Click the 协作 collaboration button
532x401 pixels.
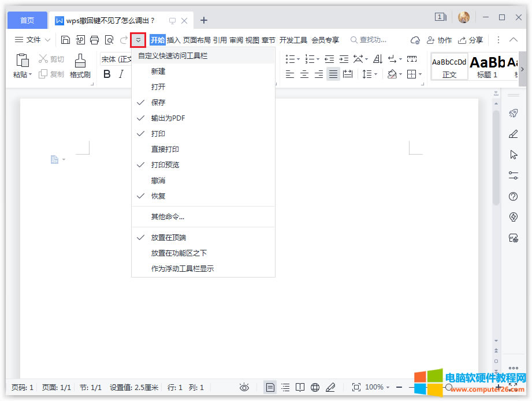pyautogui.click(x=439, y=40)
